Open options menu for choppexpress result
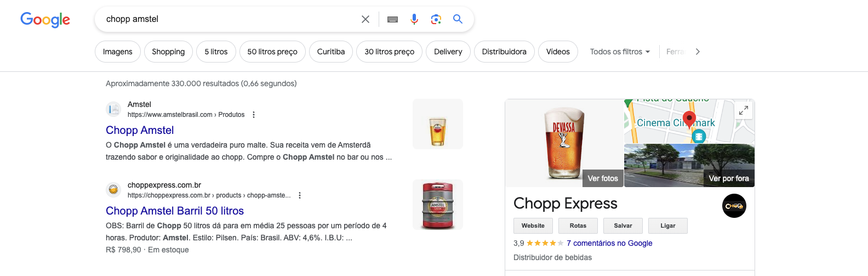The width and height of the screenshot is (868, 276). tap(300, 195)
